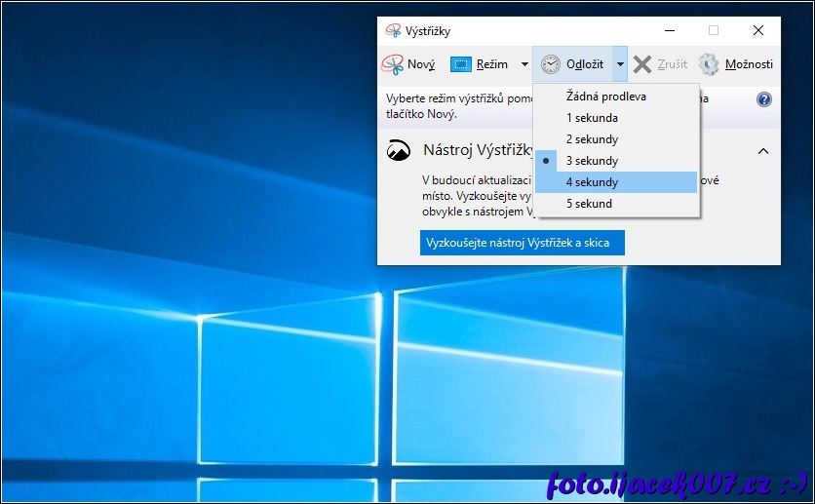Collapse the Nástroj Výstřižky section chevron
Screen dimensions: 815x504
coord(763,151)
